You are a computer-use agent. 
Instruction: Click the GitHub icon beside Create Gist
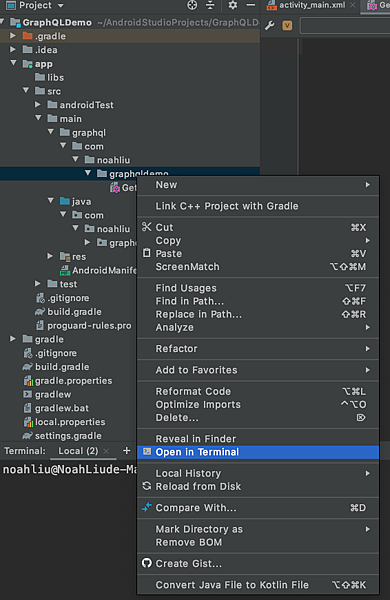[147, 563]
